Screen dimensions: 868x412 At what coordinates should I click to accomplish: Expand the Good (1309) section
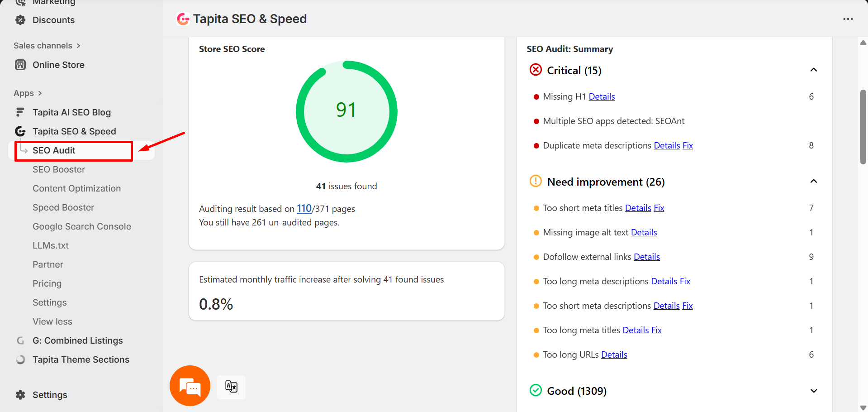813,391
